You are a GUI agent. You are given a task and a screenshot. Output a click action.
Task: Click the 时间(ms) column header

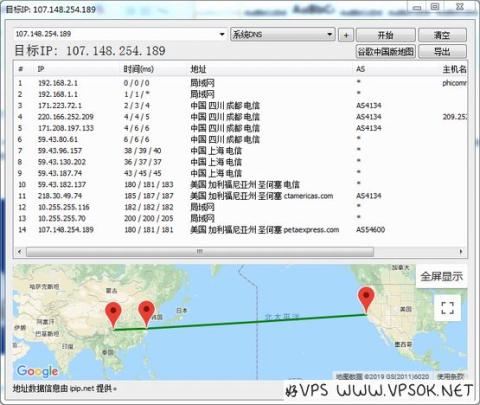click(x=138, y=69)
